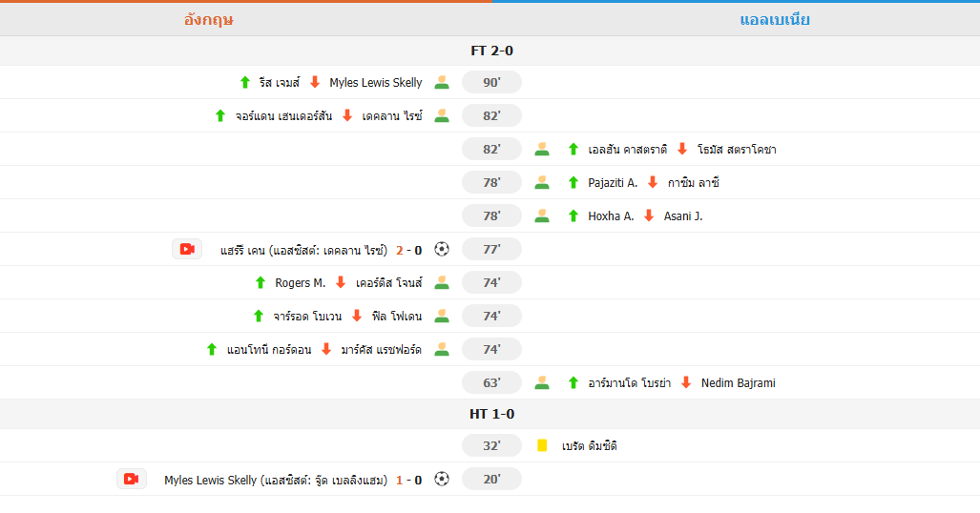Click player icon in เอลฮัน คาสตราติ row
The width and height of the screenshot is (980, 513).
(542, 150)
